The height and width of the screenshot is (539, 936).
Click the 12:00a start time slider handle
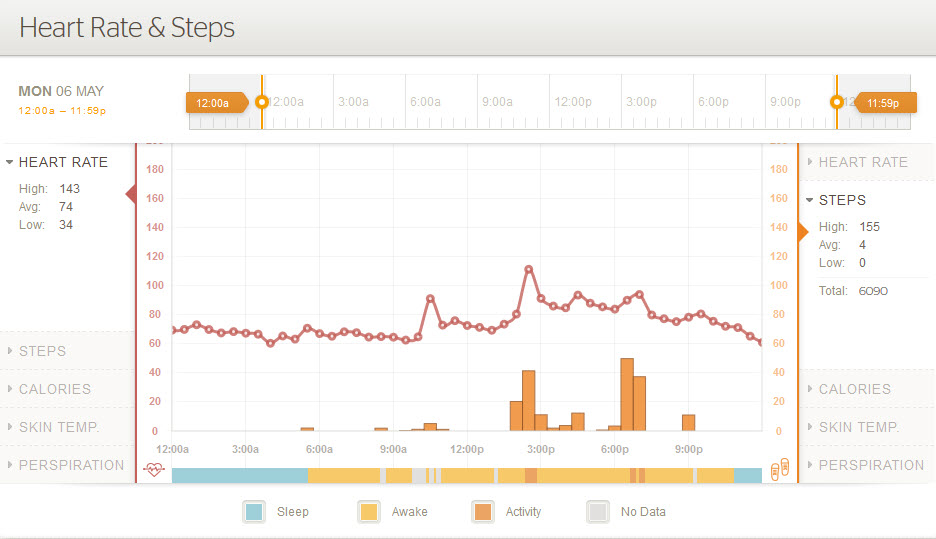tap(262, 102)
